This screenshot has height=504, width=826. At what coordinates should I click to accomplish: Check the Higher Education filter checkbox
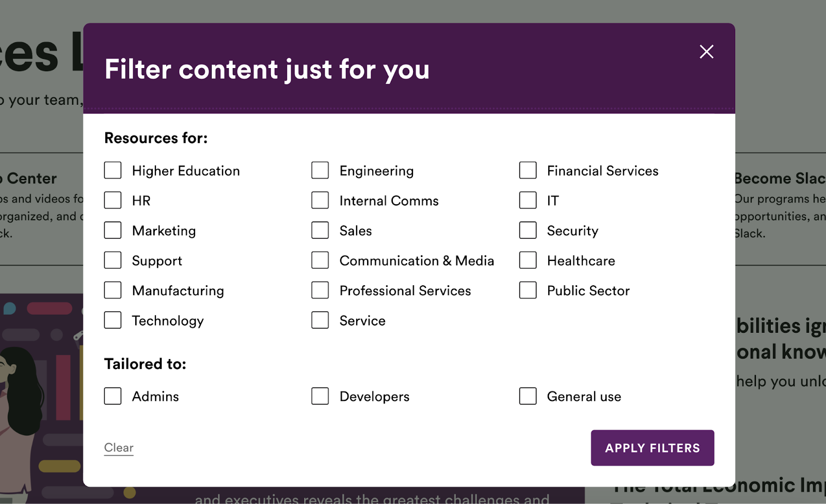113,170
